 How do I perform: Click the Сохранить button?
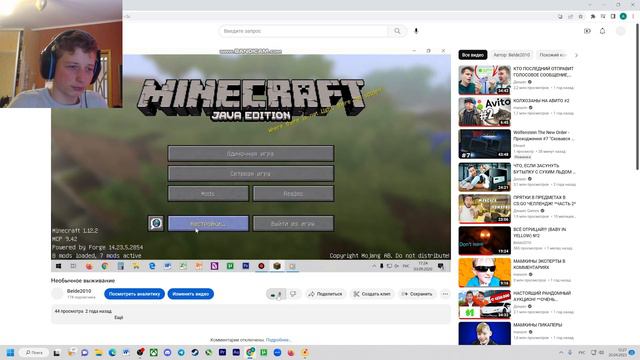pyautogui.click(x=417, y=294)
